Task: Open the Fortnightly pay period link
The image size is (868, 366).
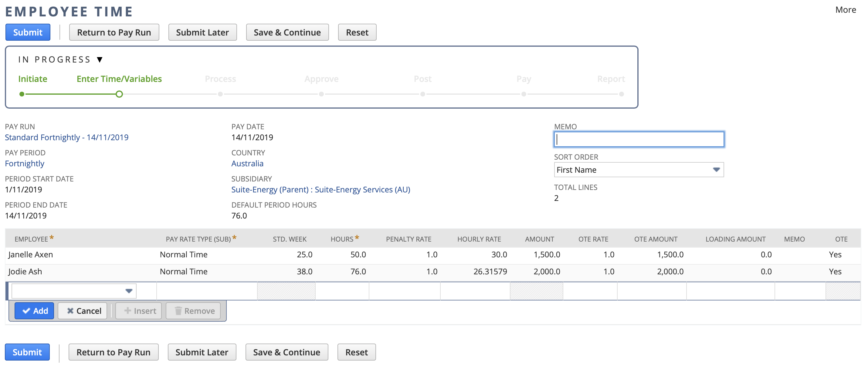Action: pyautogui.click(x=24, y=164)
